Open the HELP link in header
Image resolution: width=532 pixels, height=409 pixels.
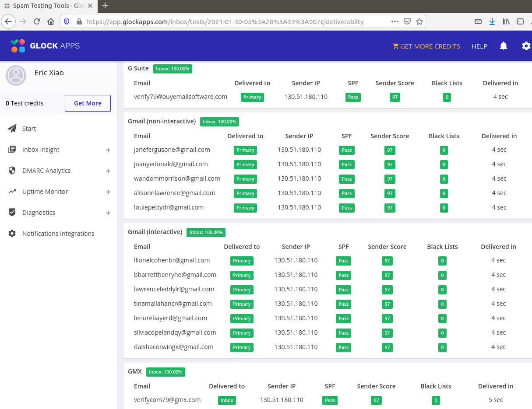click(479, 46)
